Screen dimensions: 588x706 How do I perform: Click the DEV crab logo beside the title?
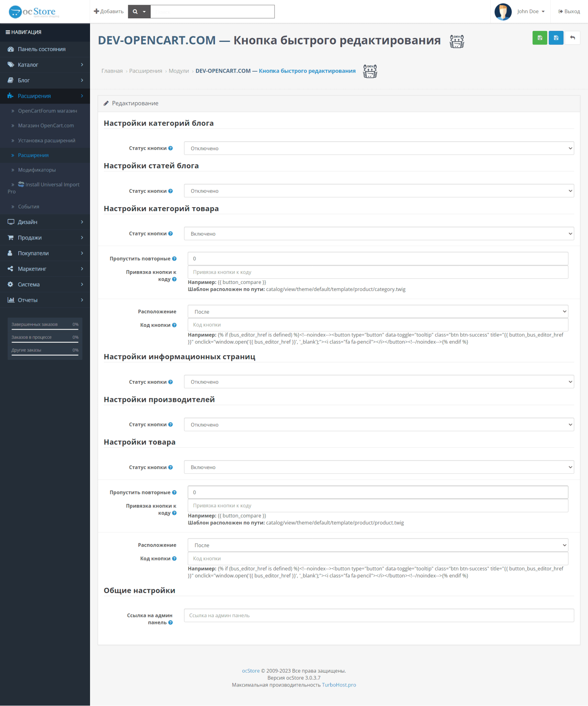(x=457, y=41)
